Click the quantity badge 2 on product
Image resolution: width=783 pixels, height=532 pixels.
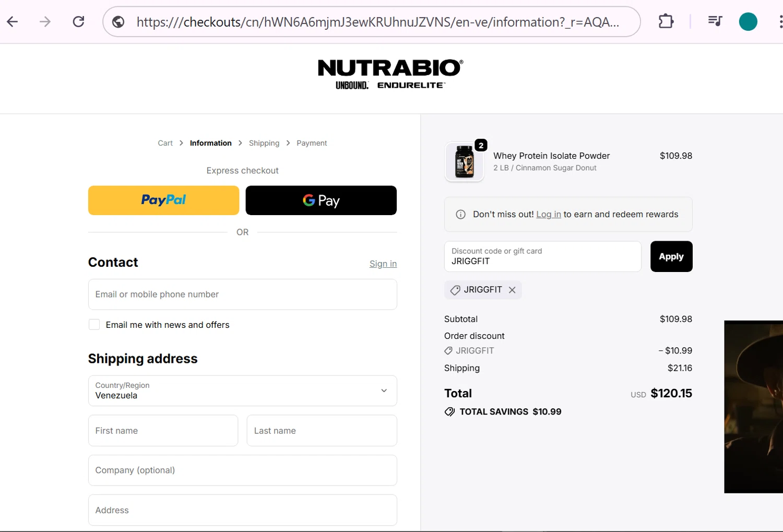point(481,146)
